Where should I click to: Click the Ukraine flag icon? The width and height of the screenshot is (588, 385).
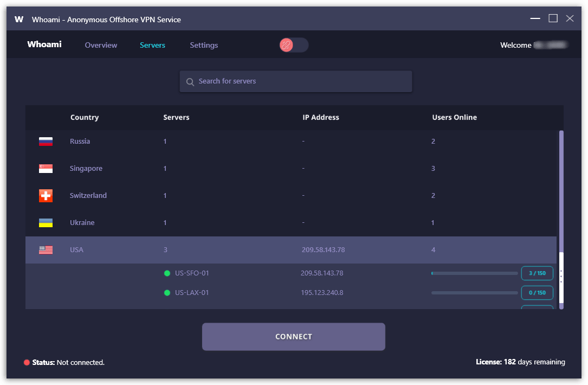click(46, 222)
